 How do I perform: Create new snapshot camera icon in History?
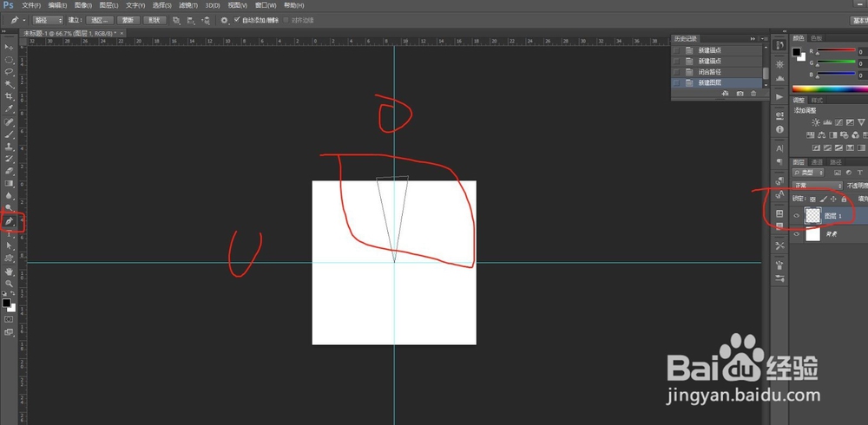(x=740, y=94)
